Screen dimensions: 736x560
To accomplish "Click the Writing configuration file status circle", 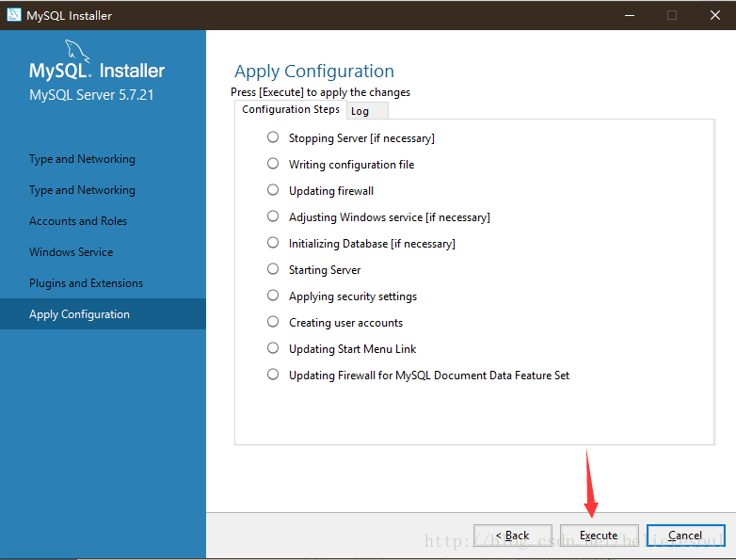I will coord(273,164).
